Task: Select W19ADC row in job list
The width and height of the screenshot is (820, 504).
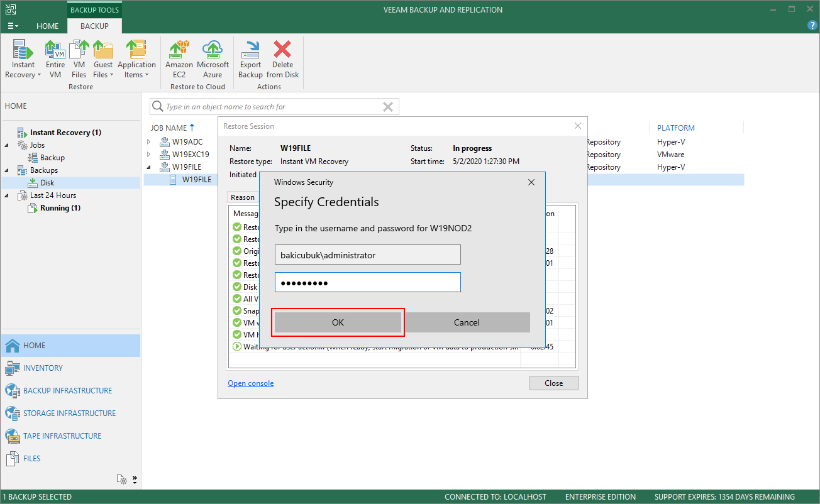Action: tap(187, 142)
